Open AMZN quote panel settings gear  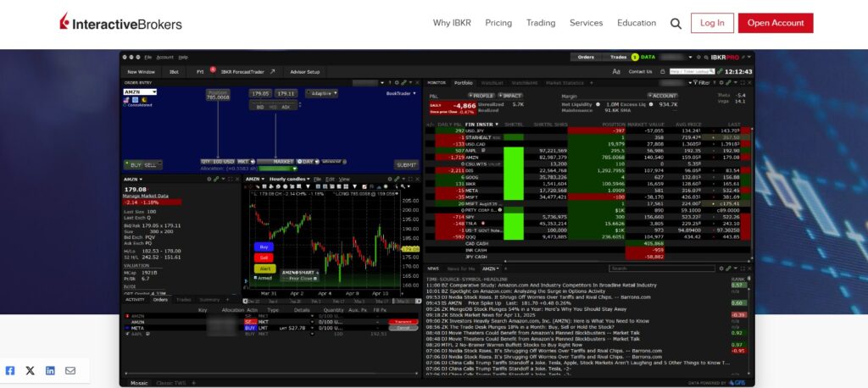tap(209, 180)
